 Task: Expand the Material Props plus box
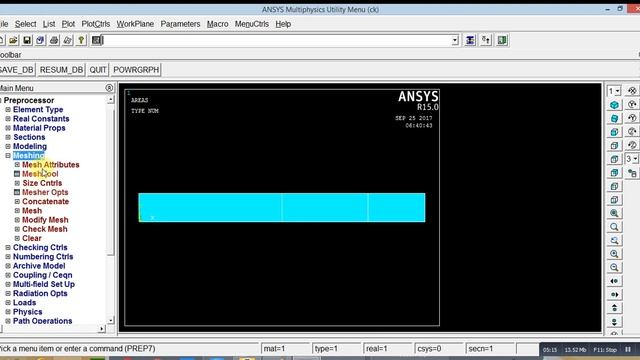tap(8, 128)
